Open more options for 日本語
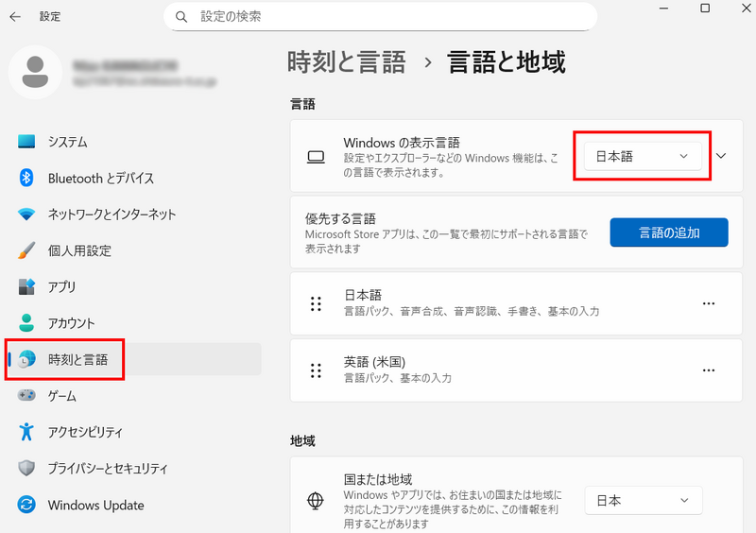This screenshot has width=756, height=533. pyautogui.click(x=709, y=303)
